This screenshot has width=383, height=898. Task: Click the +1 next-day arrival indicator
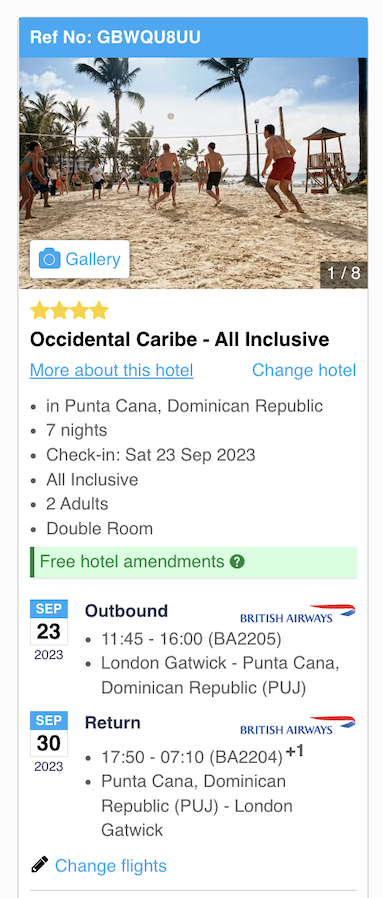coord(294,751)
